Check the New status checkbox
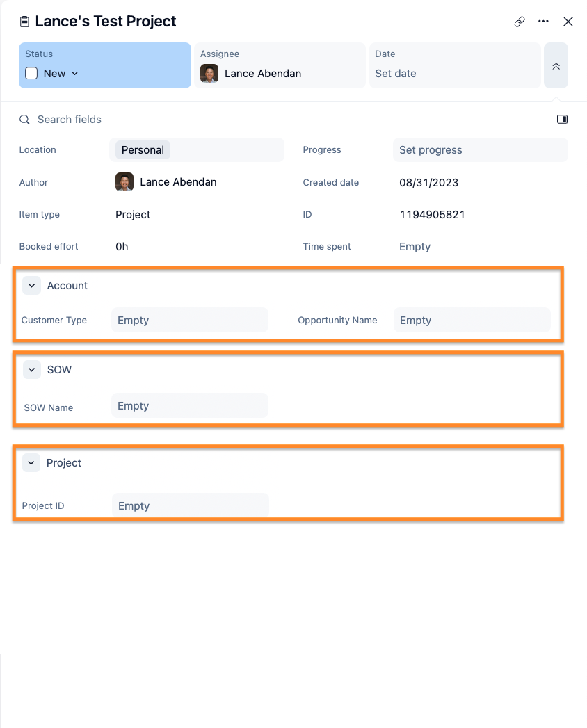This screenshot has width=587, height=728. (x=31, y=74)
